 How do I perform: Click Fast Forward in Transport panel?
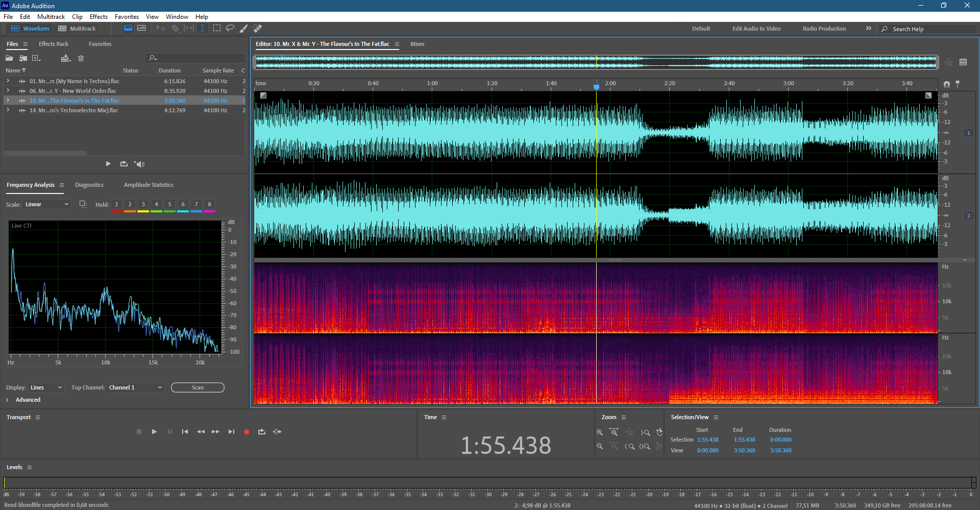[x=215, y=432]
